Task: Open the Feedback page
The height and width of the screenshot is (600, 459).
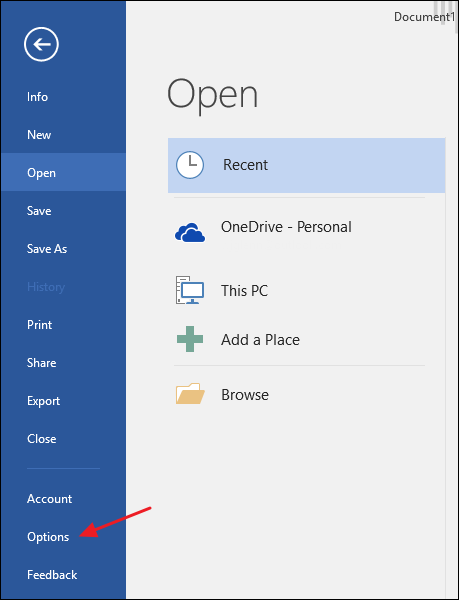Action: (x=52, y=575)
